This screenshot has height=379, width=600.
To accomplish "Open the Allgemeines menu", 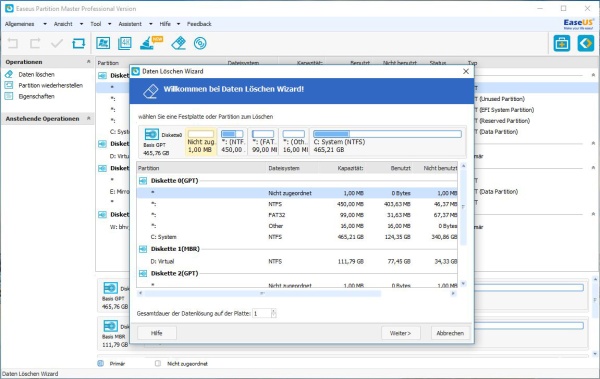I will pyautogui.click(x=20, y=24).
